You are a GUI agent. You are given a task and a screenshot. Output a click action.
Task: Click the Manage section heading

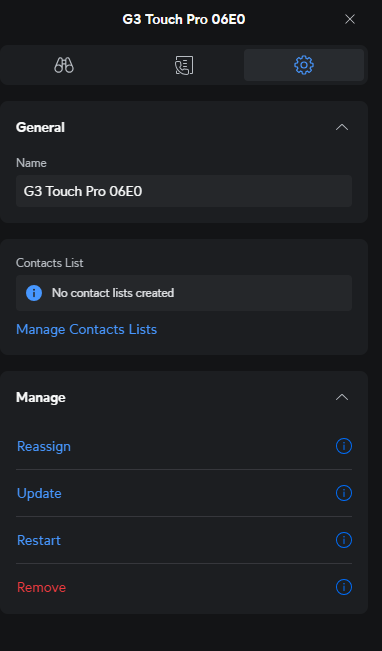click(x=41, y=397)
